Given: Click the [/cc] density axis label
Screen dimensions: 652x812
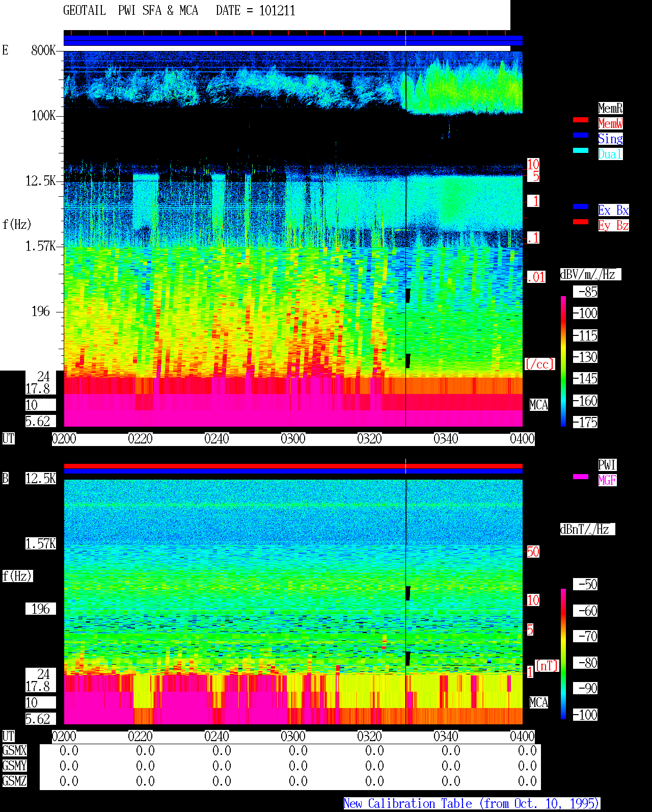Looking at the screenshot, I should 539,364.
